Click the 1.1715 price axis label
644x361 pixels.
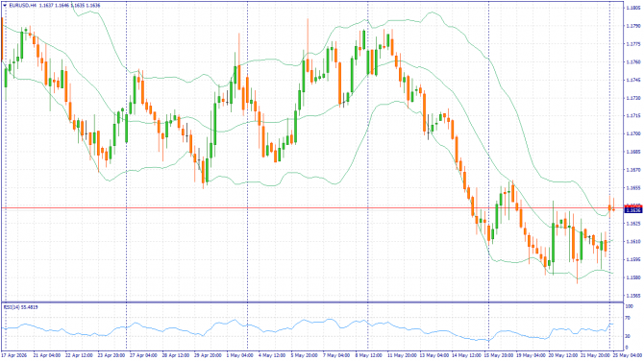coord(632,115)
